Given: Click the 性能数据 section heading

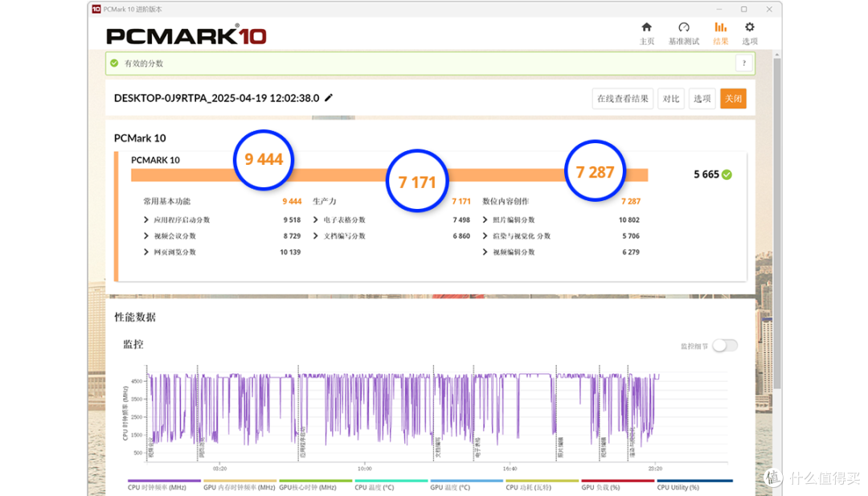Looking at the screenshot, I should [x=135, y=318].
